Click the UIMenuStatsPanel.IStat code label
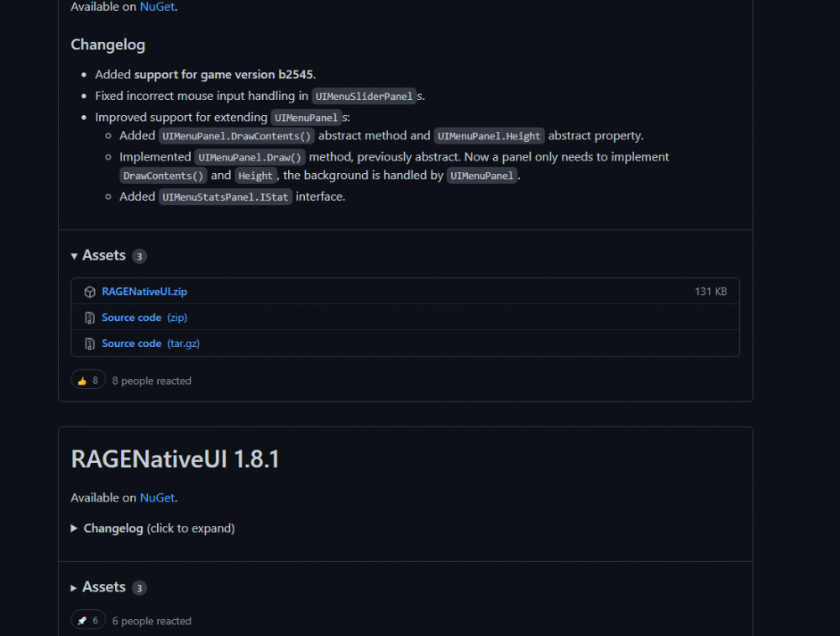The width and height of the screenshot is (840, 636). click(225, 197)
